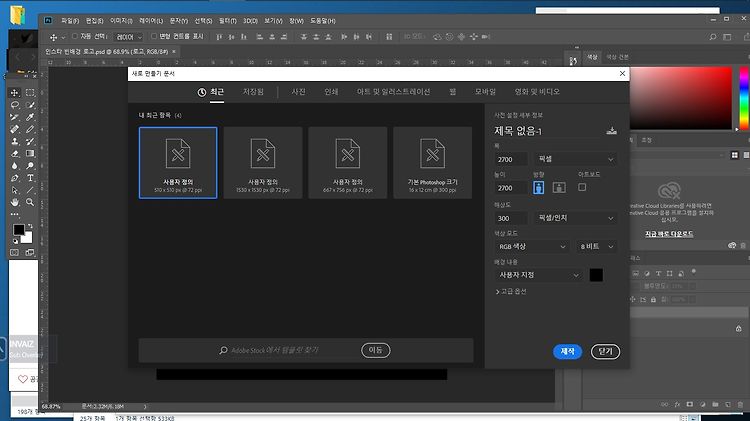Open the Image menu
750x421 pixels.
(121, 21)
